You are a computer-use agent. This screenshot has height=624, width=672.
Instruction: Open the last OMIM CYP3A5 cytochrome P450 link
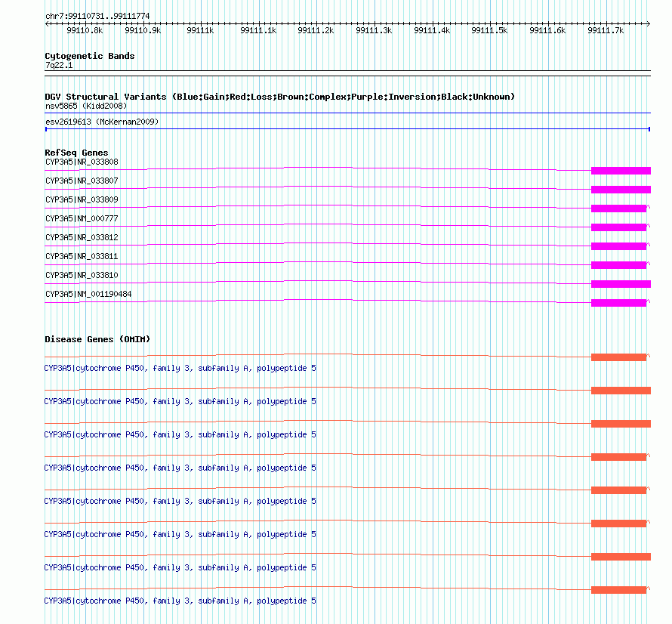[x=180, y=601]
